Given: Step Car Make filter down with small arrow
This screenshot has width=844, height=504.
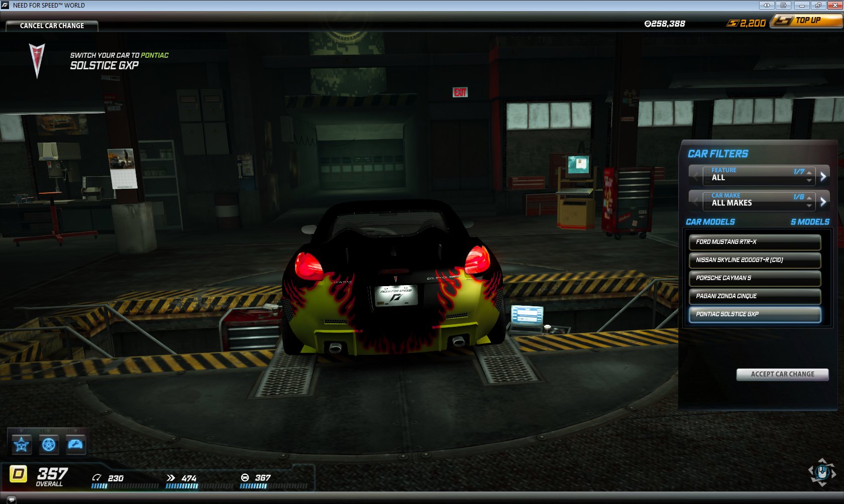Looking at the screenshot, I should (x=809, y=205).
